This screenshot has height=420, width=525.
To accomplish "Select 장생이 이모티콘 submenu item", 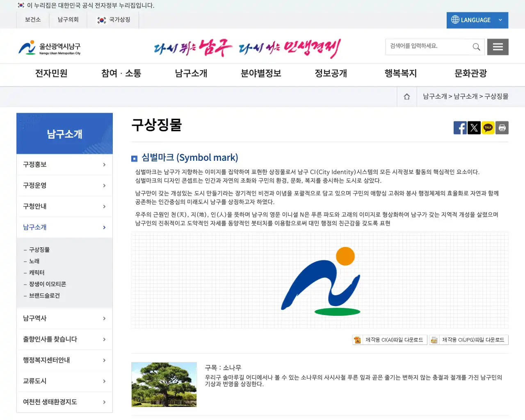I will [x=47, y=284].
